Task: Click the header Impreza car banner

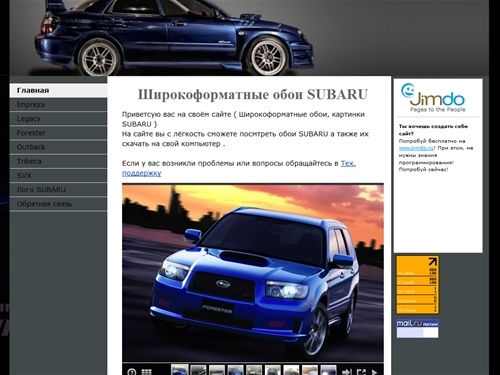Action: pyautogui.click(x=249, y=38)
